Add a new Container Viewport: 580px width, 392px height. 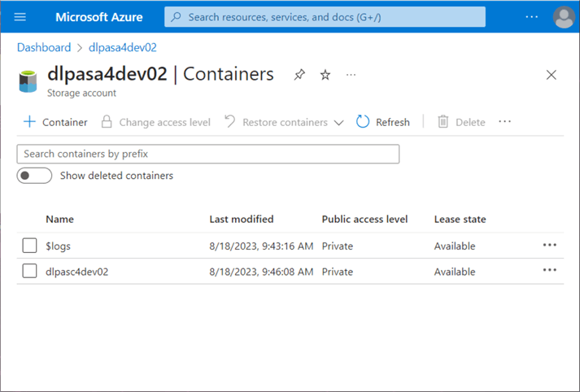click(x=55, y=122)
